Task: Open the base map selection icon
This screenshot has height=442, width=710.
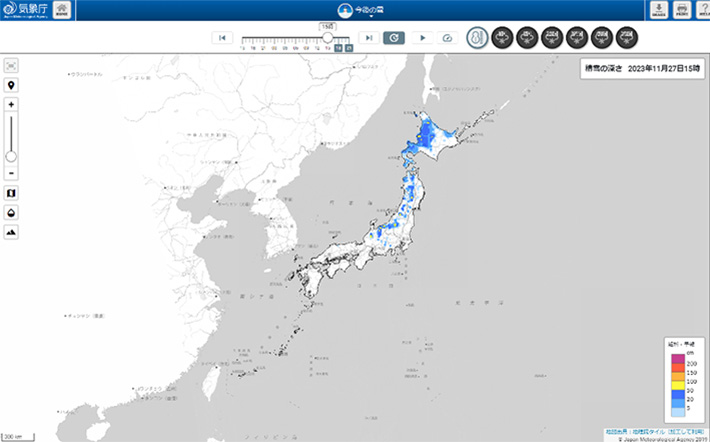Action: (11, 193)
